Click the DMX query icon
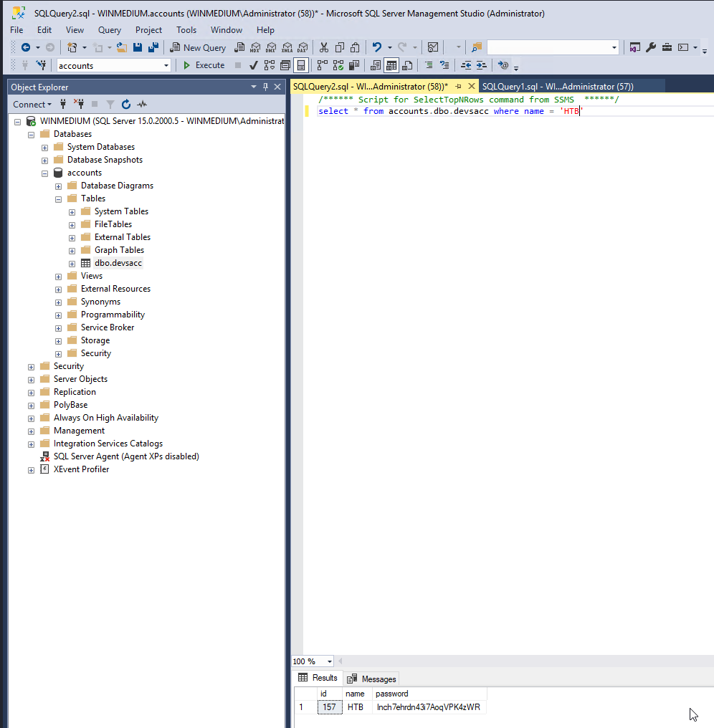This screenshot has width=714, height=728. pyautogui.click(x=271, y=47)
